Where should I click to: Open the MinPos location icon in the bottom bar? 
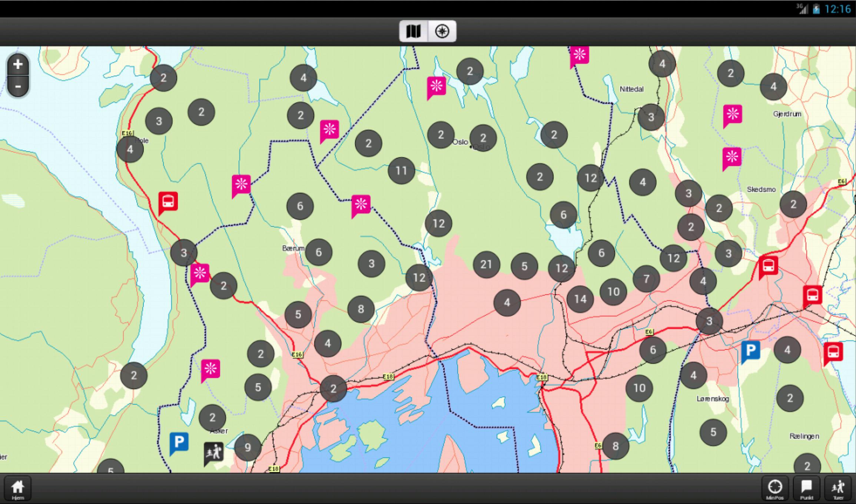pyautogui.click(x=774, y=487)
